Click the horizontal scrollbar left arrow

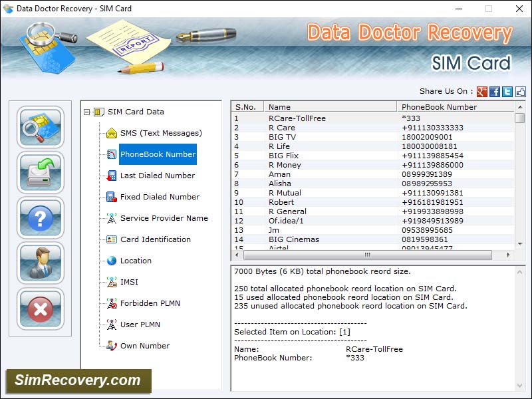[237, 255]
